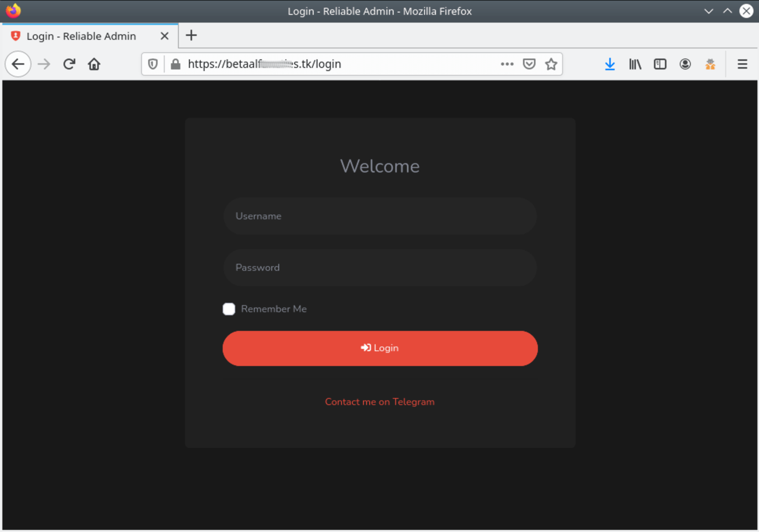Toggle the sidebar icon
Screen dimensions: 759x532
(x=660, y=64)
